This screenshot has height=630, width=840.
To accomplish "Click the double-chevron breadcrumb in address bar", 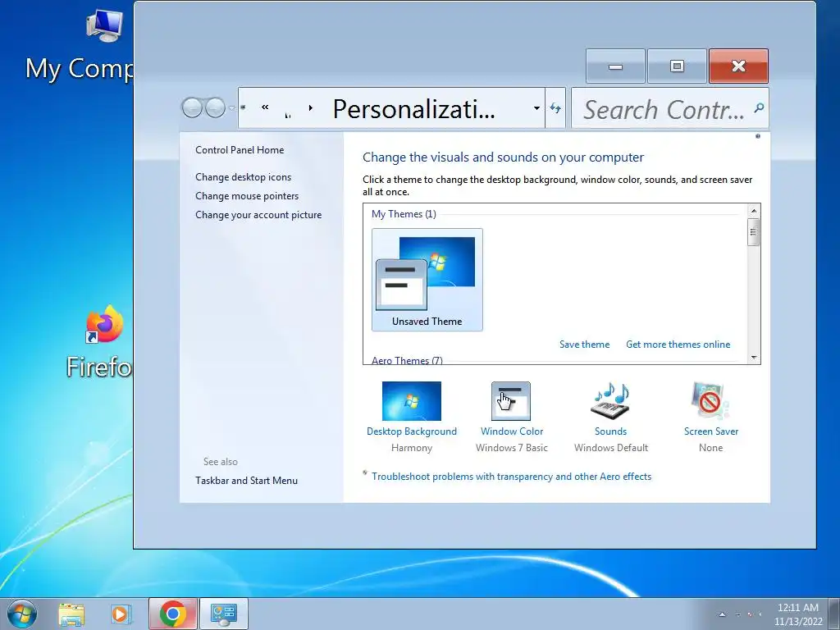I will click(265, 107).
